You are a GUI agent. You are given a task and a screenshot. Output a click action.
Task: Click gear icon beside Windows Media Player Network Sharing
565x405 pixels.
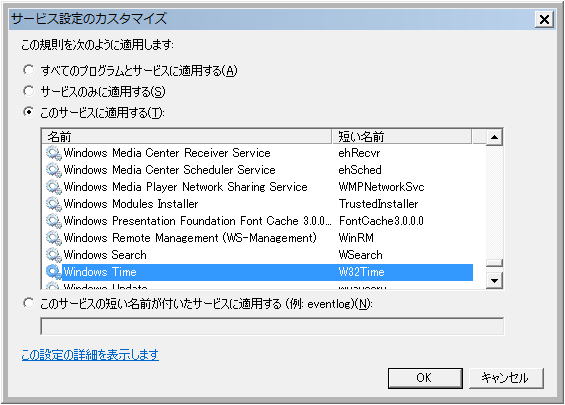click(54, 187)
